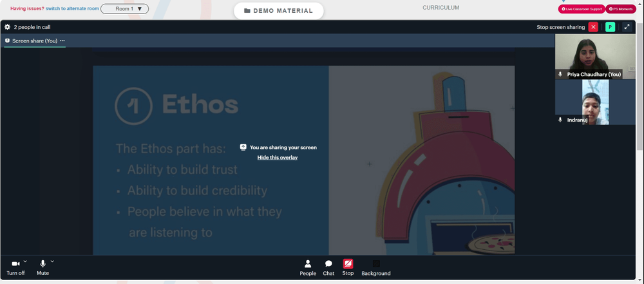Screen dimensions: 644x284
Task: Click the 'Having issues?' text
Action: point(28,8)
